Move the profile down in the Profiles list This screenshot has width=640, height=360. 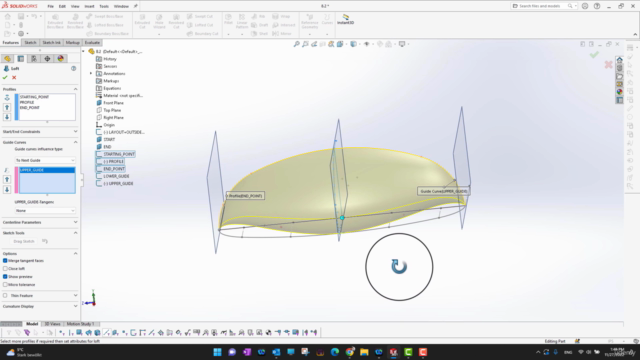[7, 117]
